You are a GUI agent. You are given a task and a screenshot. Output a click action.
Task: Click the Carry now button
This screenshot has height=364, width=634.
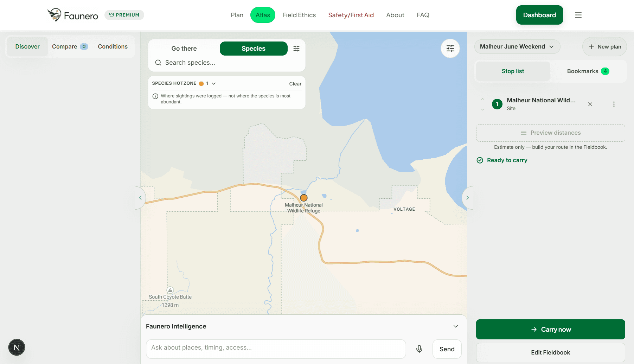click(x=550, y=330)
